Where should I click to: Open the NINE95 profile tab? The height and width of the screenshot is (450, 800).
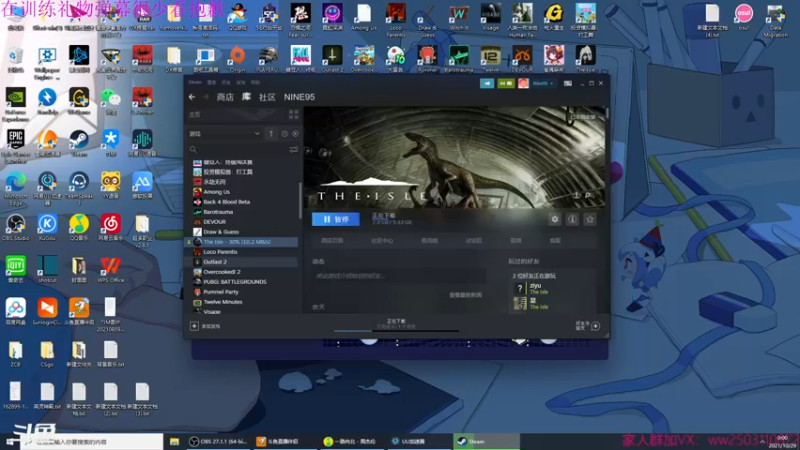[299, 97]
